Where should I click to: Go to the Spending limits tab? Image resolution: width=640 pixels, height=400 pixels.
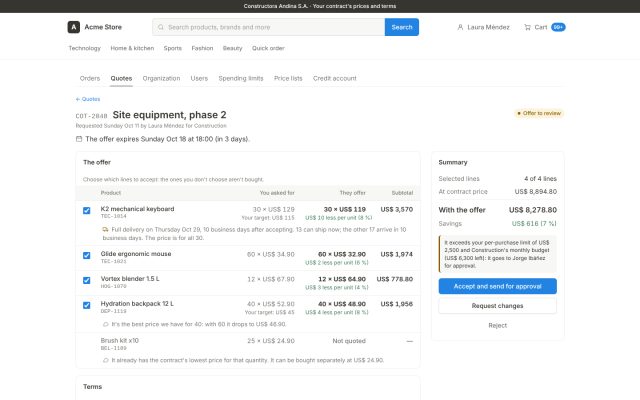241,78
